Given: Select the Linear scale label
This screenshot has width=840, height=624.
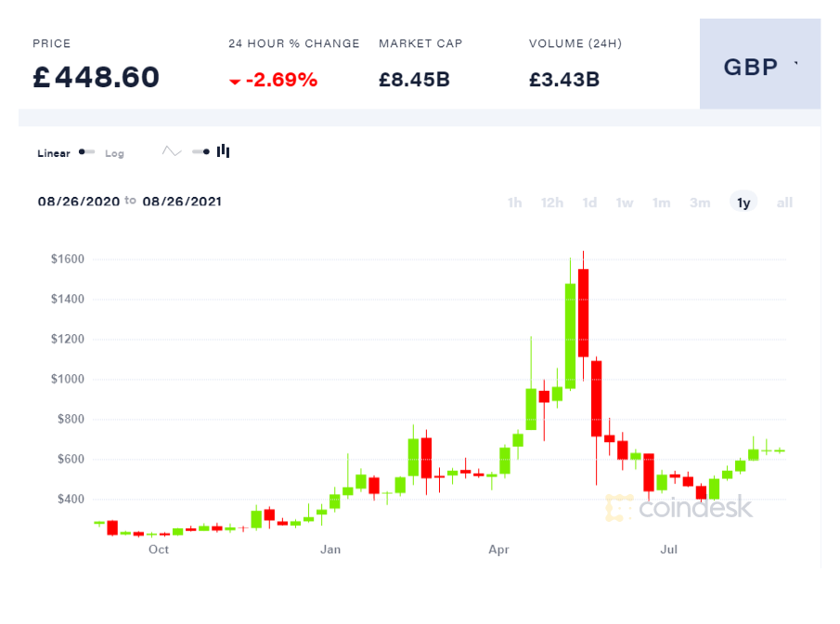Looking at the screenshot, I should (54, 153).
